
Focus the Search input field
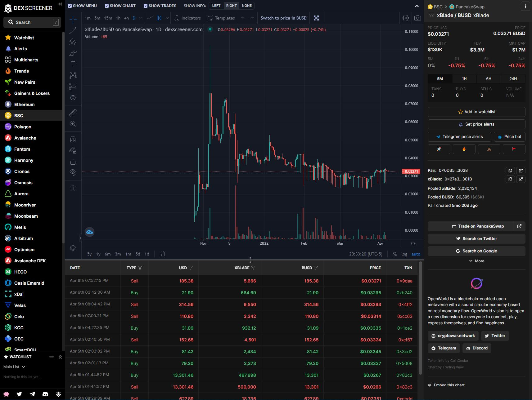[x=32, y=22]
